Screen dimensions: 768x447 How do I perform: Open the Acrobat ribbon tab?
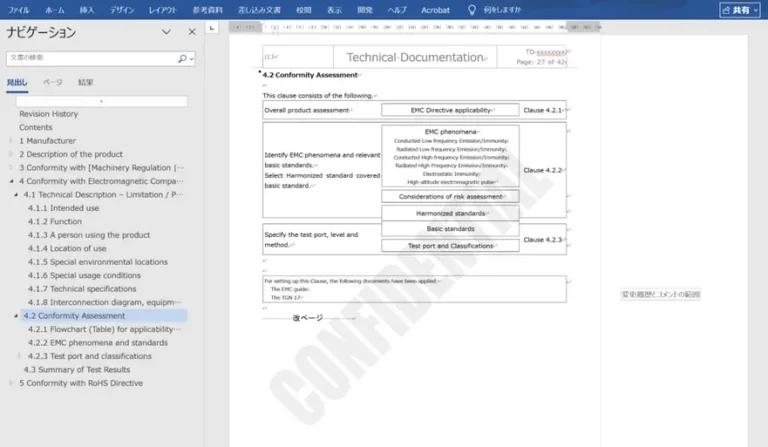tap(435, 10)
